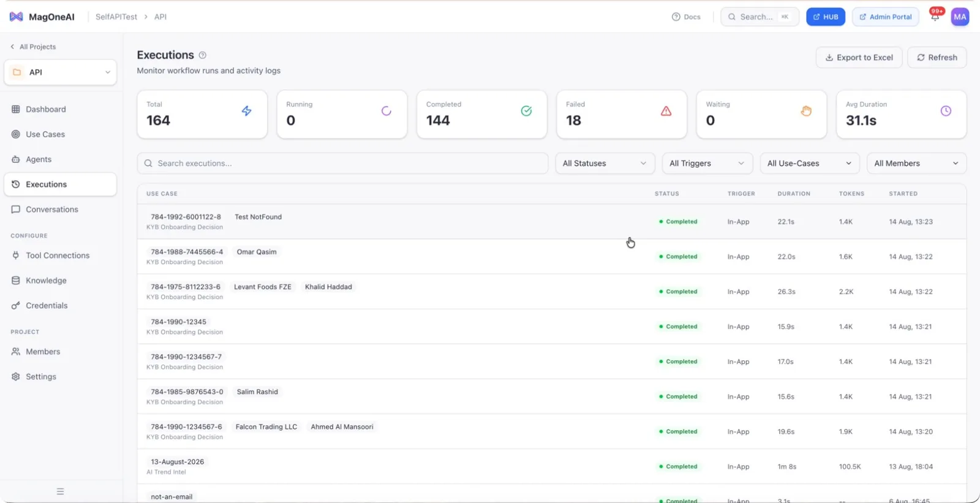This screenshot has width=980, height=503.
Task: Open the All Members filter
Action: pos(916,164)
